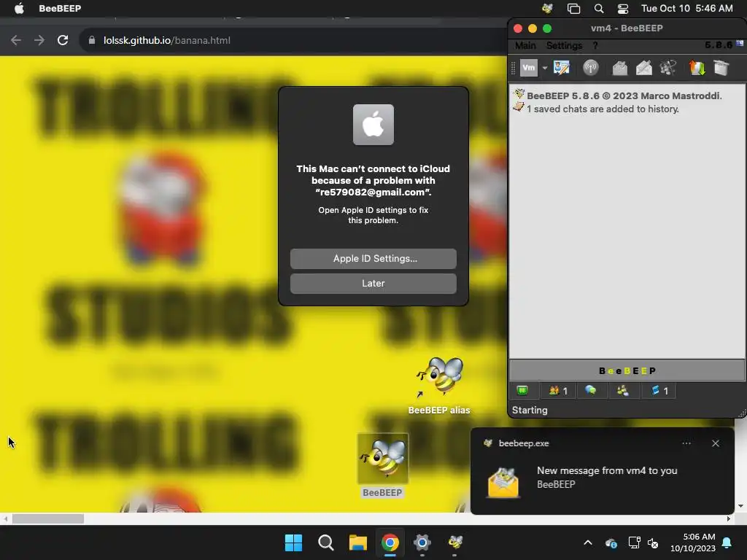
Task: Reload the banana.html page
Action: [x=63, y=41]
